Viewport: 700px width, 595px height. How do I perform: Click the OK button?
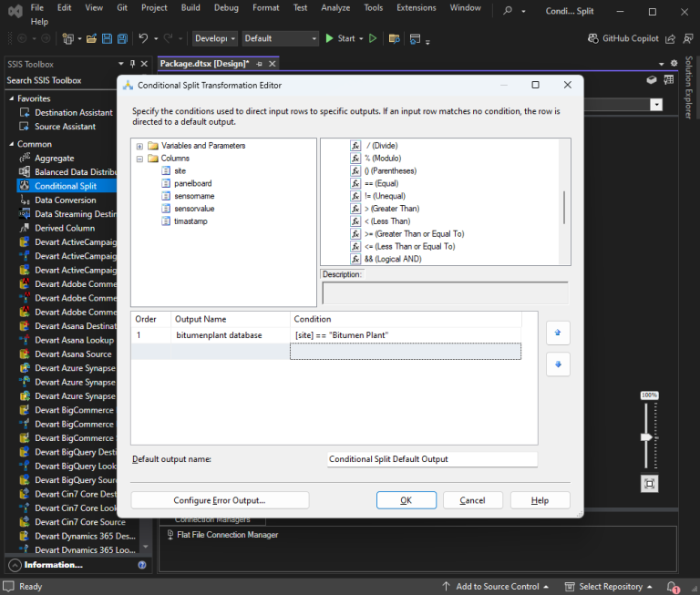(x=407, y=500)
